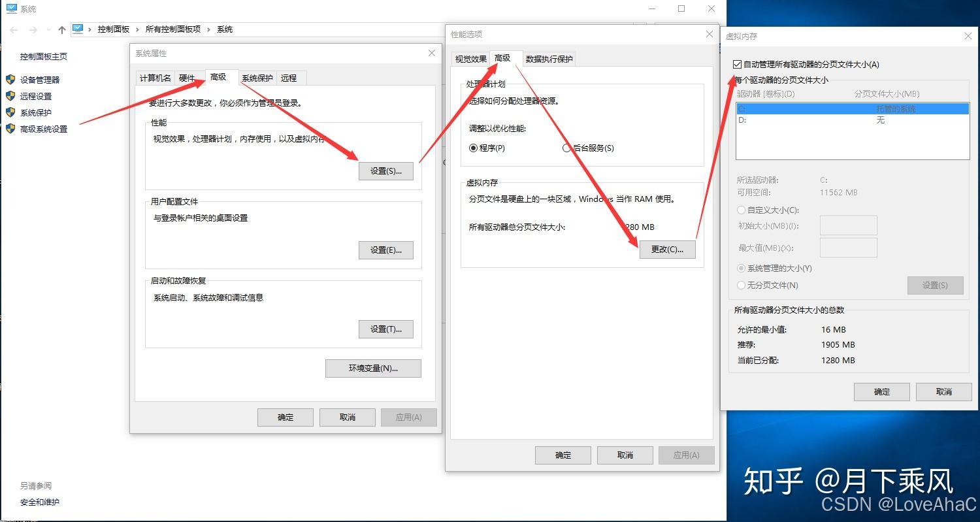The width and height of the screenshot is (980, 522).
Task: Click the shield icon beside 高级系统设置
Action: pos(10,129)
